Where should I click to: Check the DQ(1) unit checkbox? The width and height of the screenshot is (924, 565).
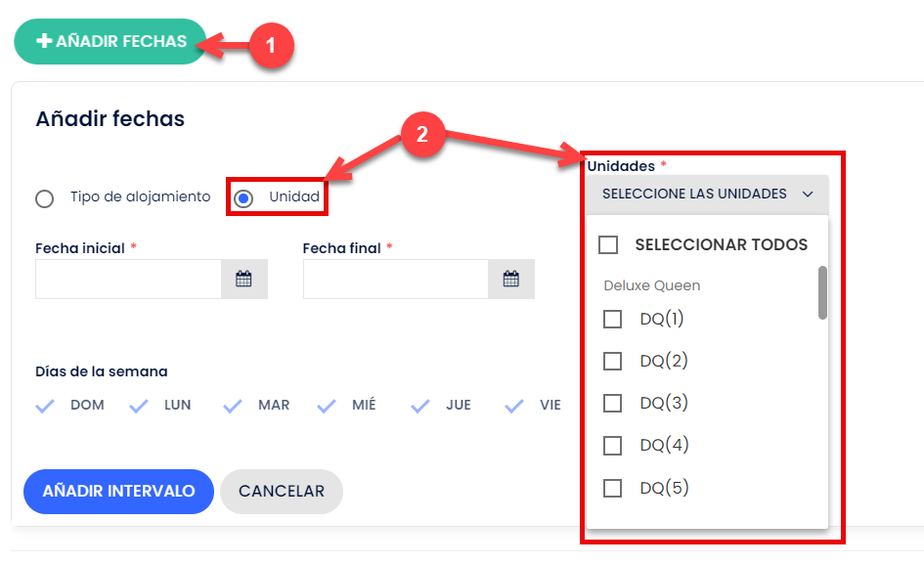point(613,320)
